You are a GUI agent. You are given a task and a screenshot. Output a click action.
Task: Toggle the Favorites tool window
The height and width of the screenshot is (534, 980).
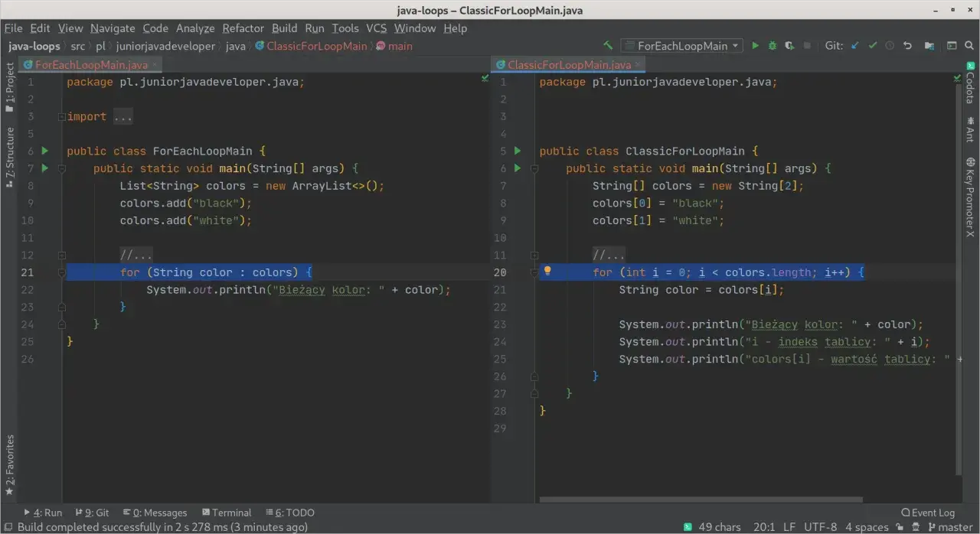(9, 466)
